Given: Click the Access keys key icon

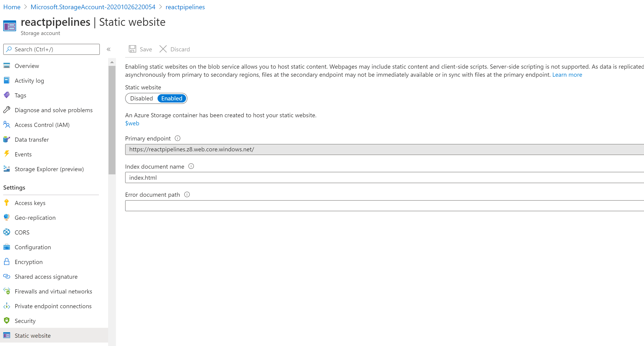Looking at the screenshot, I should click(7, 202).
